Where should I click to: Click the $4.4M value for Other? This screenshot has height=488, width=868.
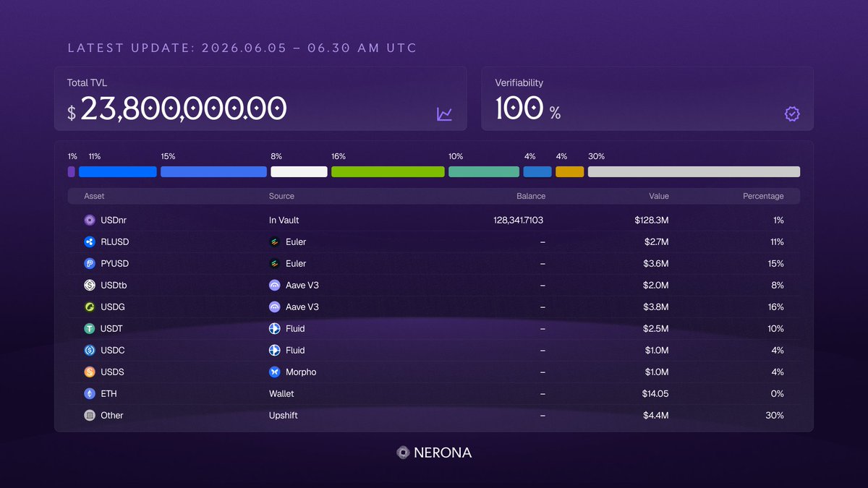(656, 415)
